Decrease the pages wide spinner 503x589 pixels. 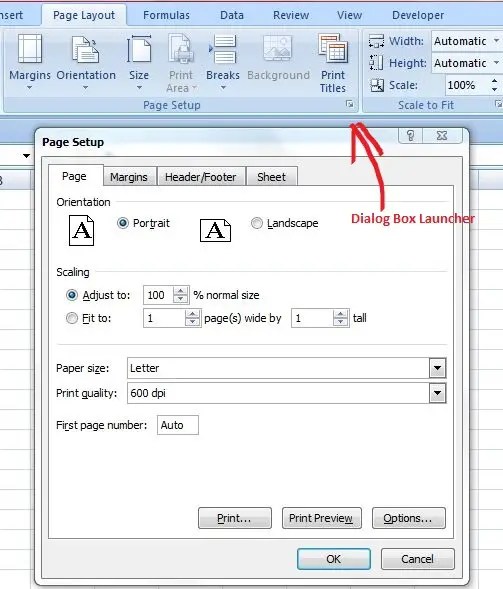pyautogui.click(x=192, y=322)
